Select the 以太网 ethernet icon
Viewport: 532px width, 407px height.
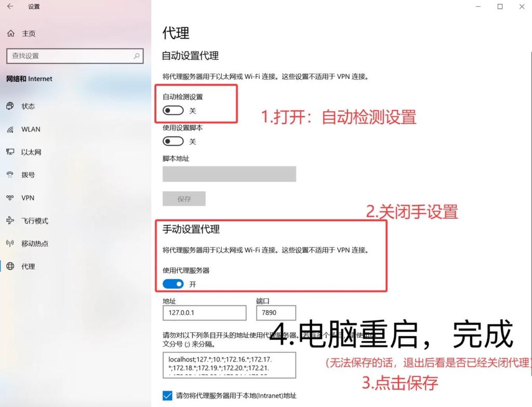10,152
